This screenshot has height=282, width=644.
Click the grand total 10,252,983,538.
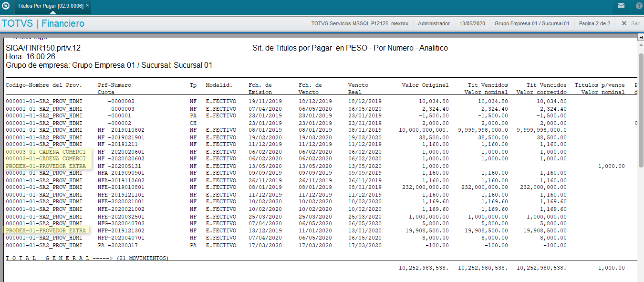[x=424, y=268]
